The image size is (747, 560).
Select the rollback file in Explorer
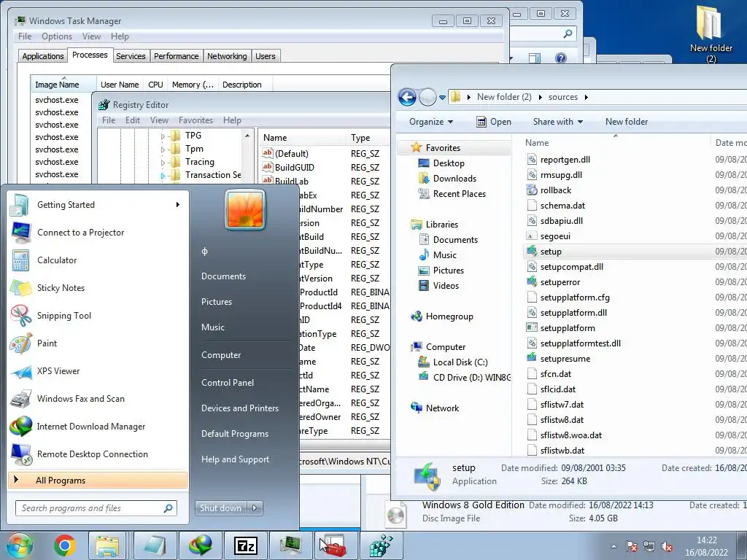(x=555, y=190)
